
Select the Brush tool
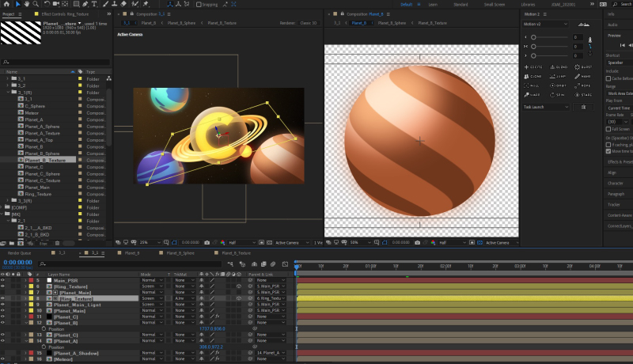point(105,4)
